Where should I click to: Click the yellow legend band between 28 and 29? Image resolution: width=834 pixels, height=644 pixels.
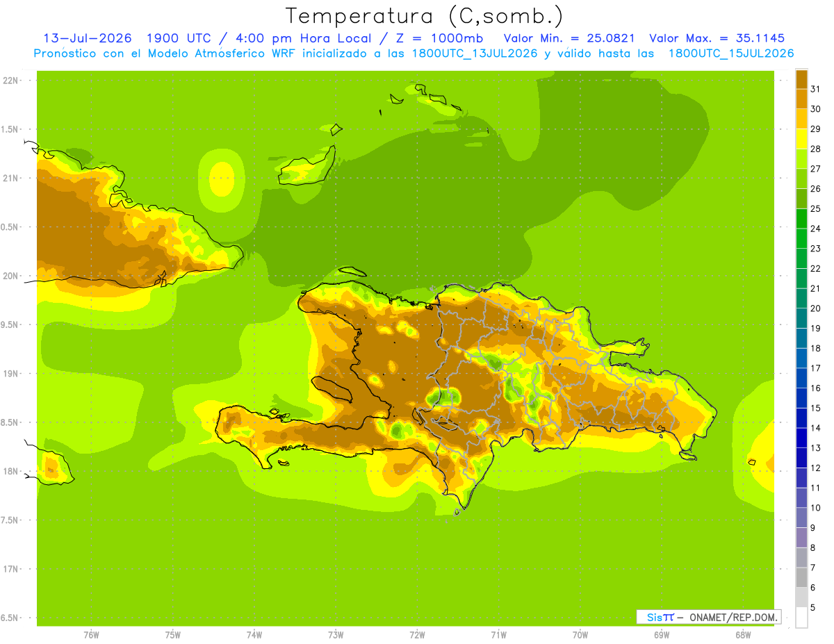(x=801, y=139)
